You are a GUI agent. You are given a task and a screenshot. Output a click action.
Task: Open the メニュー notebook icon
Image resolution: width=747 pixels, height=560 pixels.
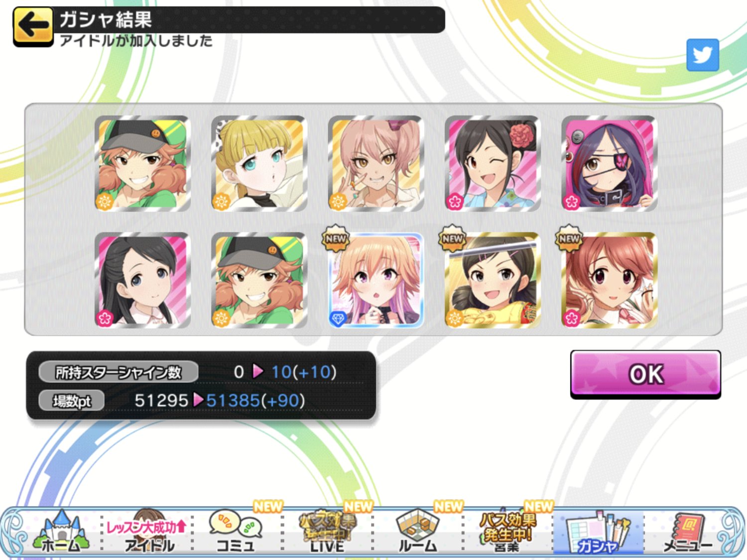click(x=688, y=532)
